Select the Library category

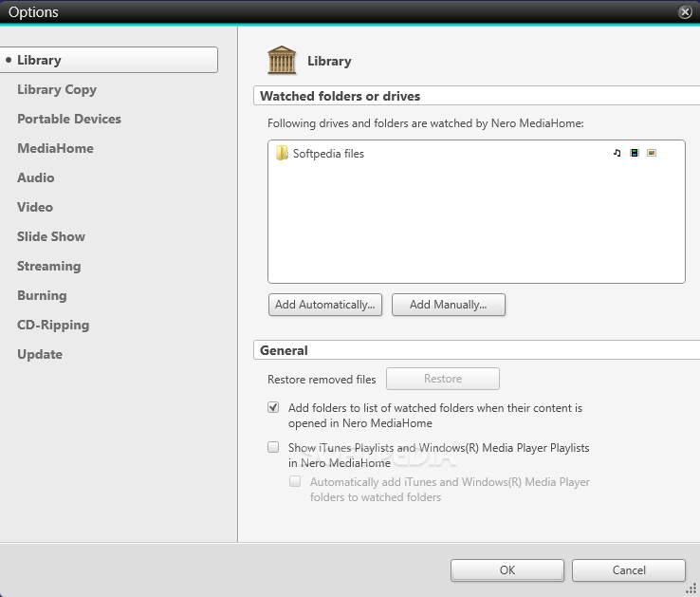tap(109, 60)
